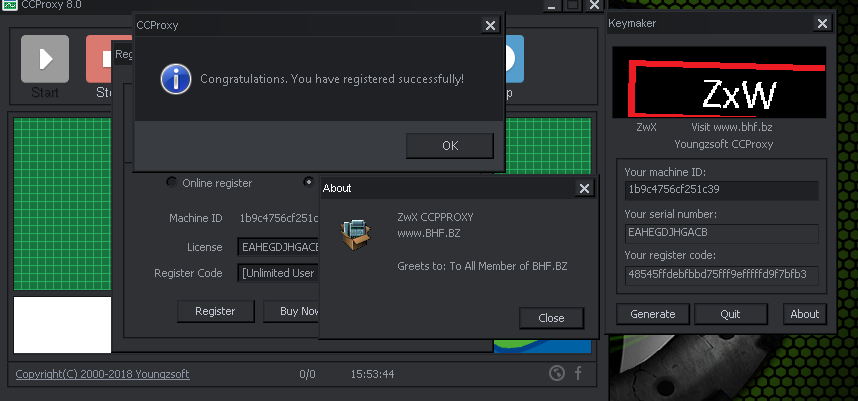This screenshot has height=401, width=858.
Task: Close the About dialog with Close button
Action: pyautogui.click(x=551, y=318)
